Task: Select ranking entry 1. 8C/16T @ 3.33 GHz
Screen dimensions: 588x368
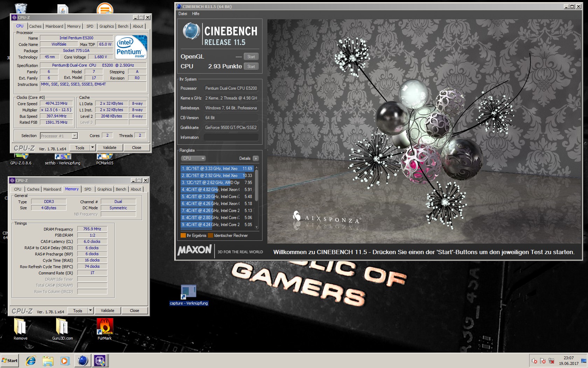Action: coord(217,169)
